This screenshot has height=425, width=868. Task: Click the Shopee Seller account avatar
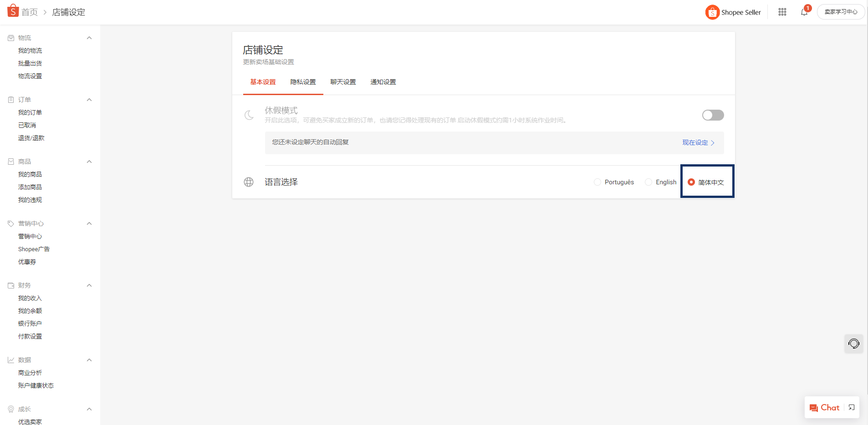pos(712,12)
